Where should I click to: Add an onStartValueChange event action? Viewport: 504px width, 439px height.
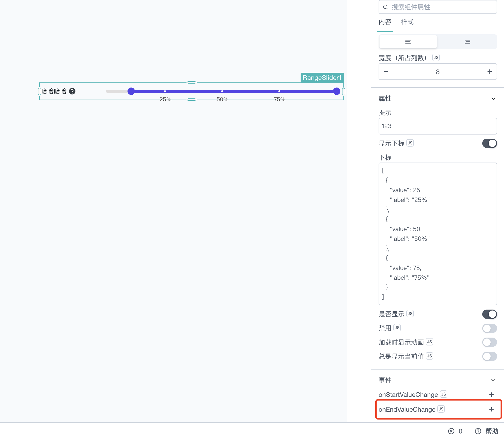point(491,394)
